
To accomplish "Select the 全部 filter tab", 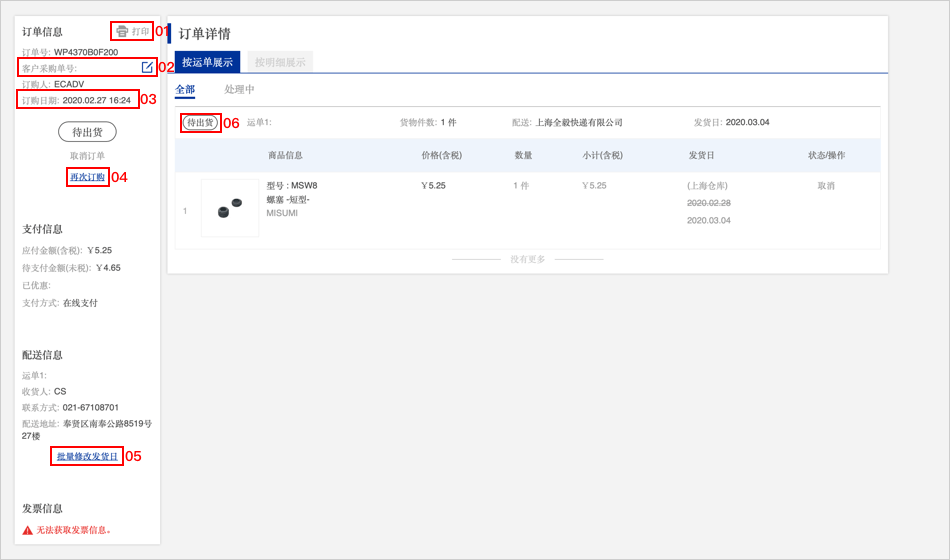I will tap(185, 90).
